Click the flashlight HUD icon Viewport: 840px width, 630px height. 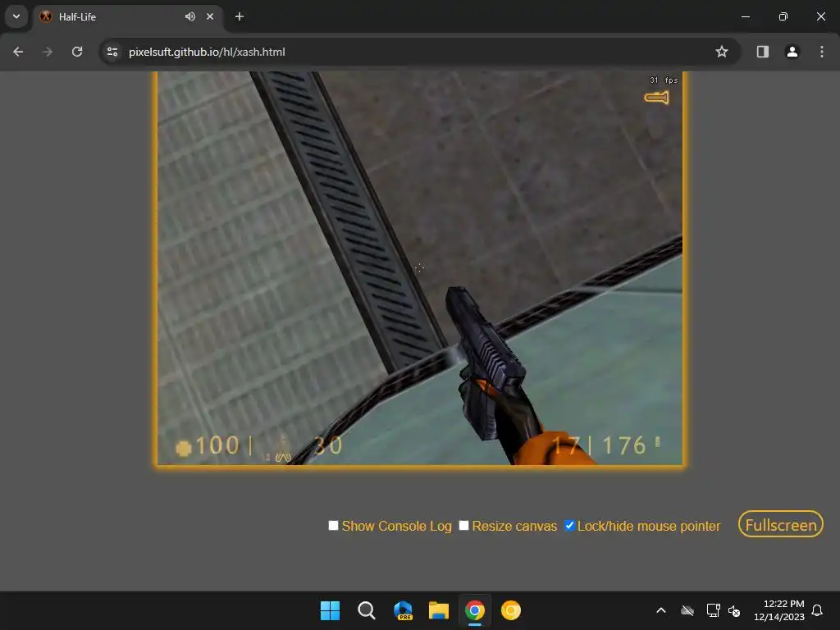657,98
